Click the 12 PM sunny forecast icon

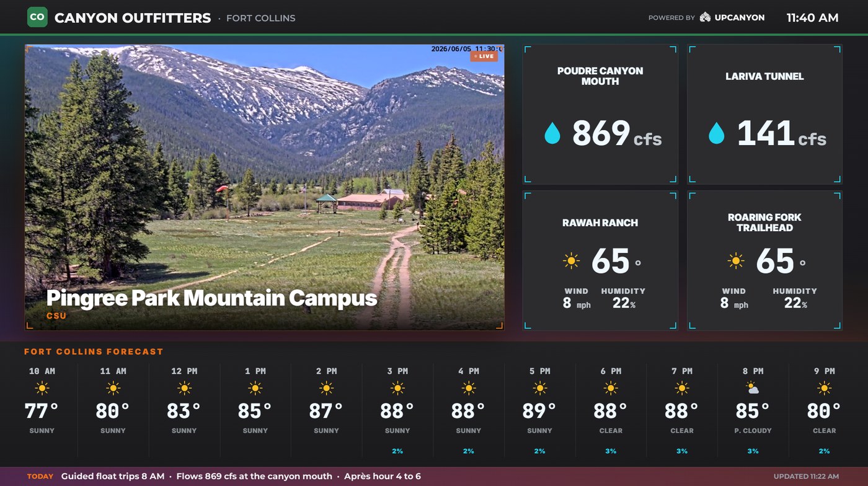[x=184, y=389]
